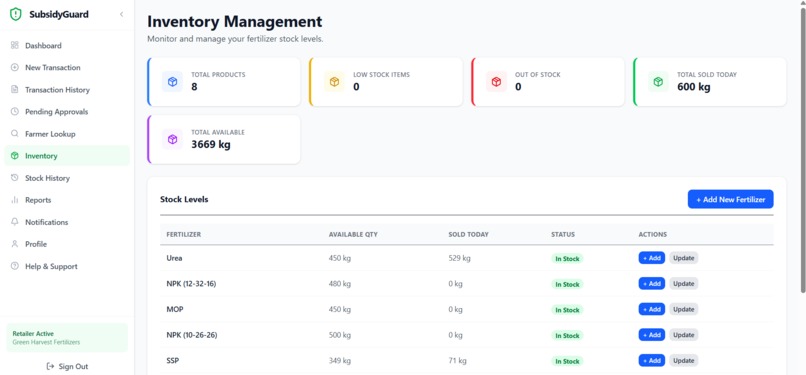The height and width of the screenshot is (375, 806).
Task: Click the SubsidyGuard shield logo icon
Action: coord(16,14)
